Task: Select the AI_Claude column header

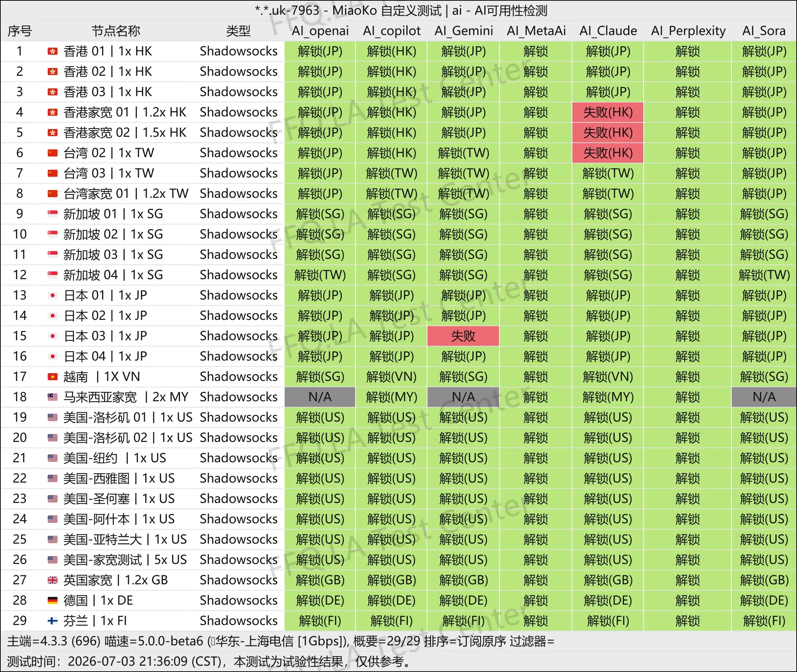Action: click(608, 31)
